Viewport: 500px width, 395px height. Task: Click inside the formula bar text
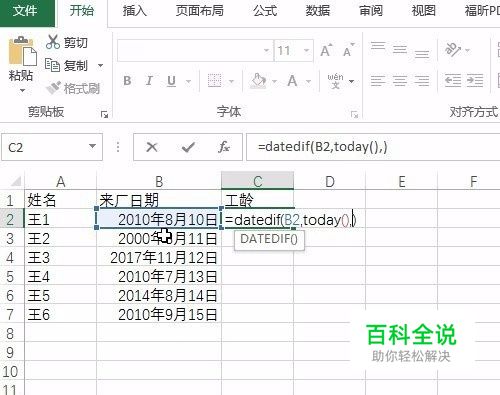pos(322,147)
